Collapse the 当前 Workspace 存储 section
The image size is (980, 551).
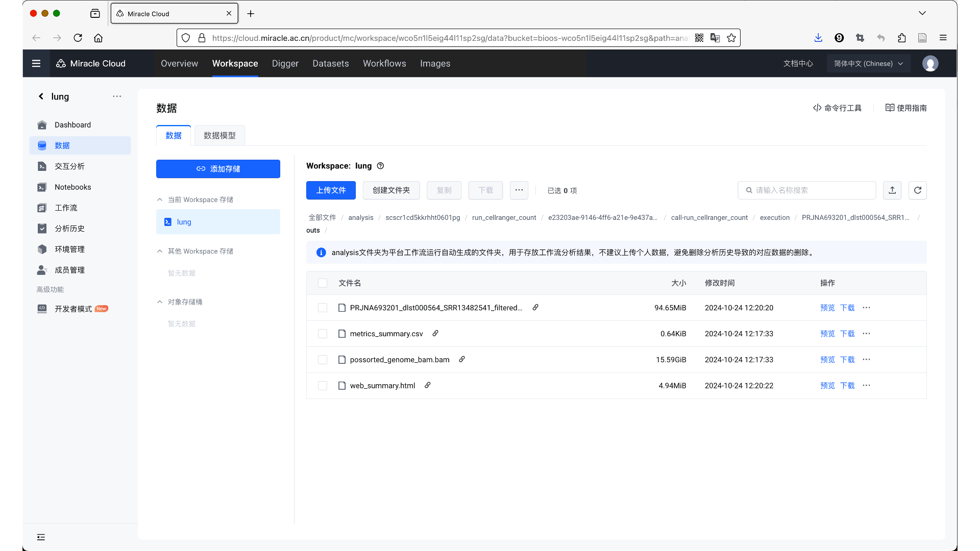(x=160, y=200)
